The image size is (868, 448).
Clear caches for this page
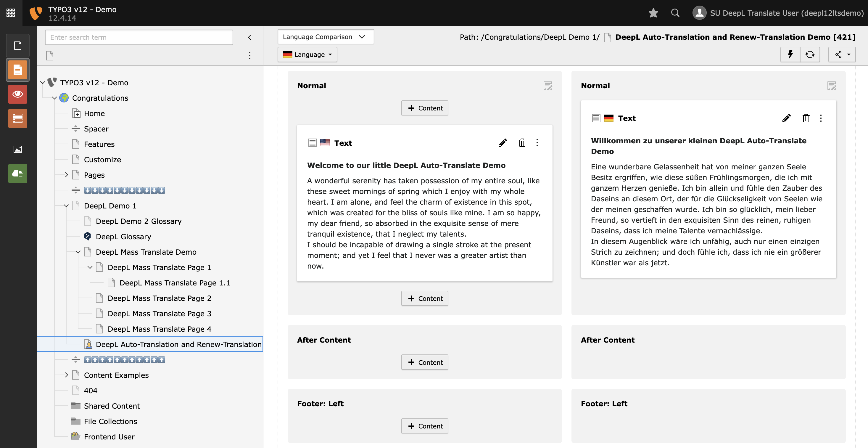coord(790,54)
